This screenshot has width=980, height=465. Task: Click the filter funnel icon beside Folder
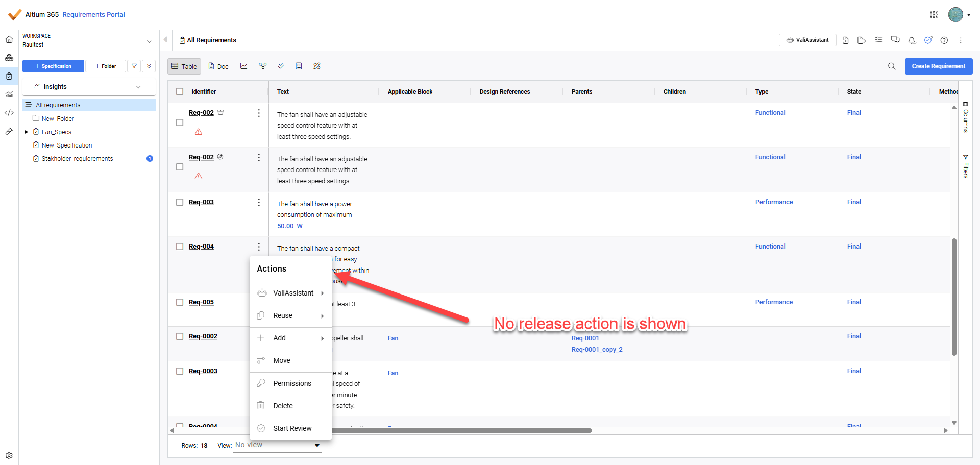(x=134, y=66)
